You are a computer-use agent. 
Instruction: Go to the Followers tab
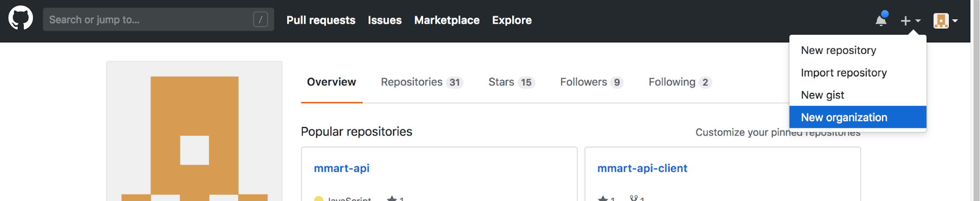(x=591, y=82)
